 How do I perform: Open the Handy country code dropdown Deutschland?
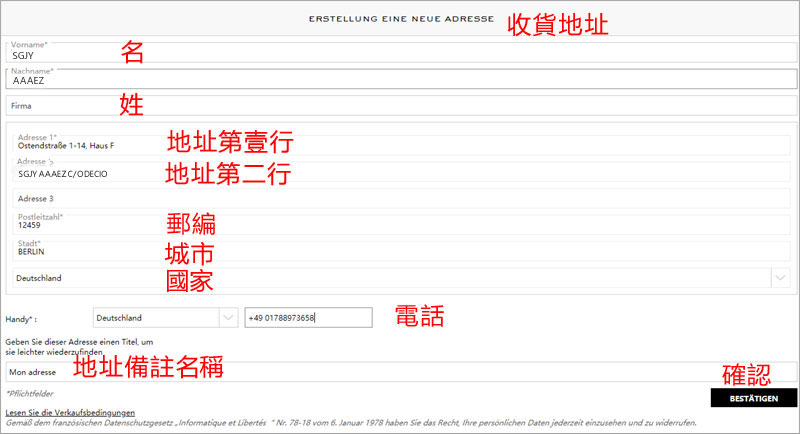click(165, 318)
